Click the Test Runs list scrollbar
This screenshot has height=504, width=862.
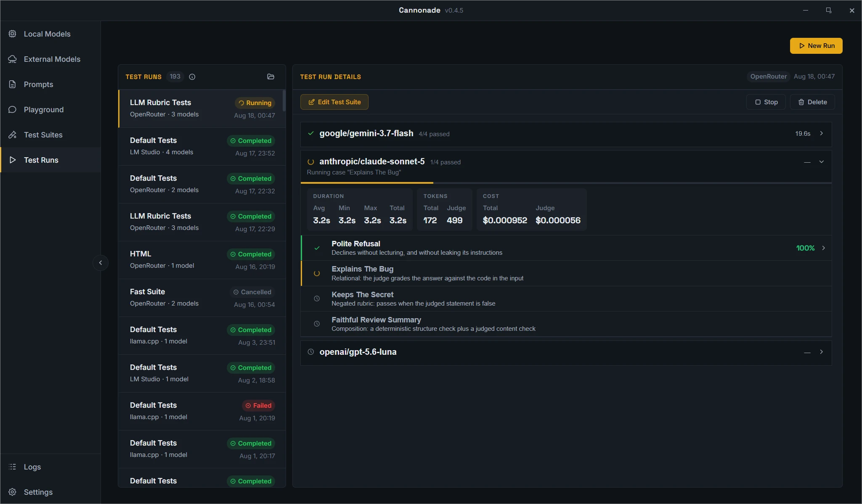284,100
